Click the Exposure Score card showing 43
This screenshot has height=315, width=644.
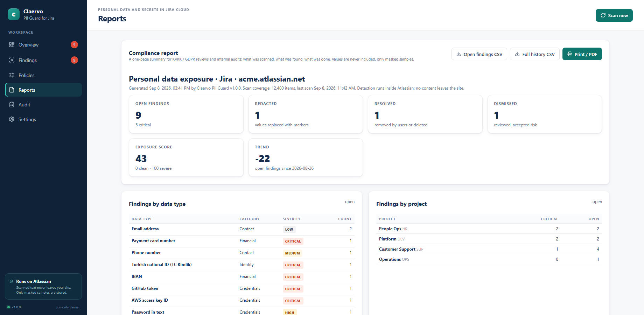pyautogui.click(x=186, y=157)
